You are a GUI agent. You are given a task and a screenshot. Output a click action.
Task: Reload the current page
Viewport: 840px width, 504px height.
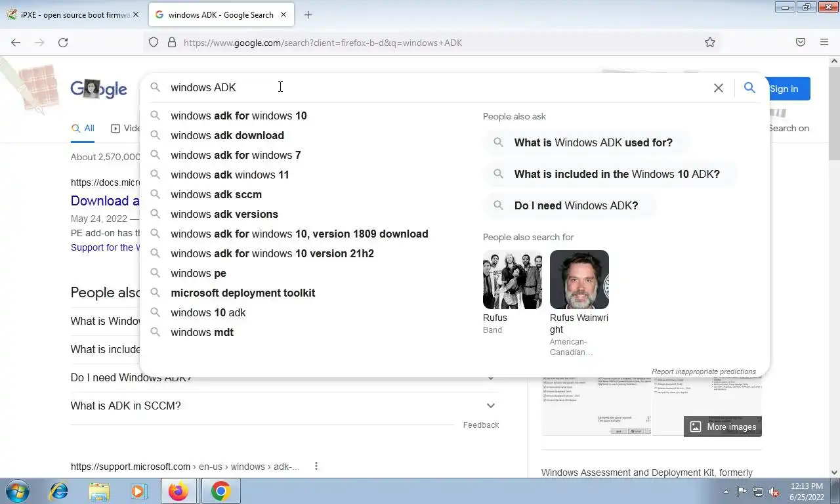(x=63, y=43)
